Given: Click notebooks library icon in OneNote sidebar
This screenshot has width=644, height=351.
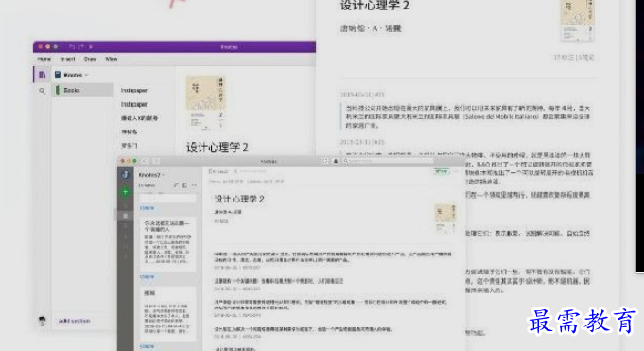Looking at the screenshot, I should 42,75.
